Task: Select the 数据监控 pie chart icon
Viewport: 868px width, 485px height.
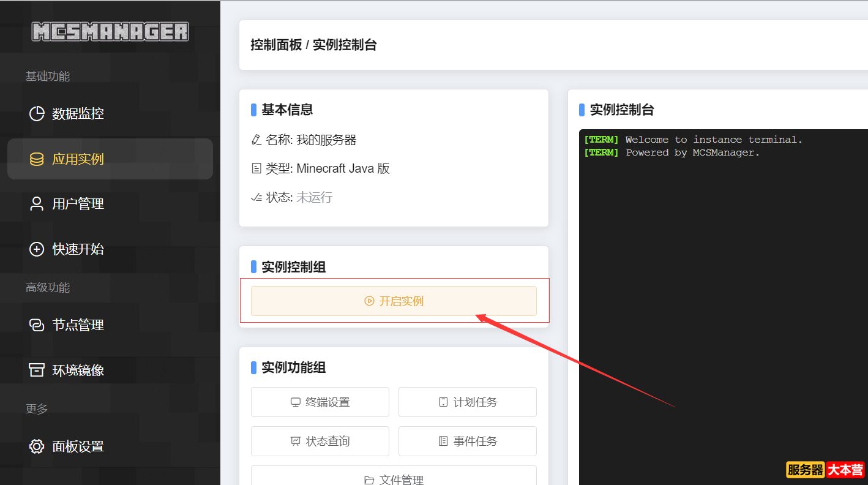Action: [37, 113]
